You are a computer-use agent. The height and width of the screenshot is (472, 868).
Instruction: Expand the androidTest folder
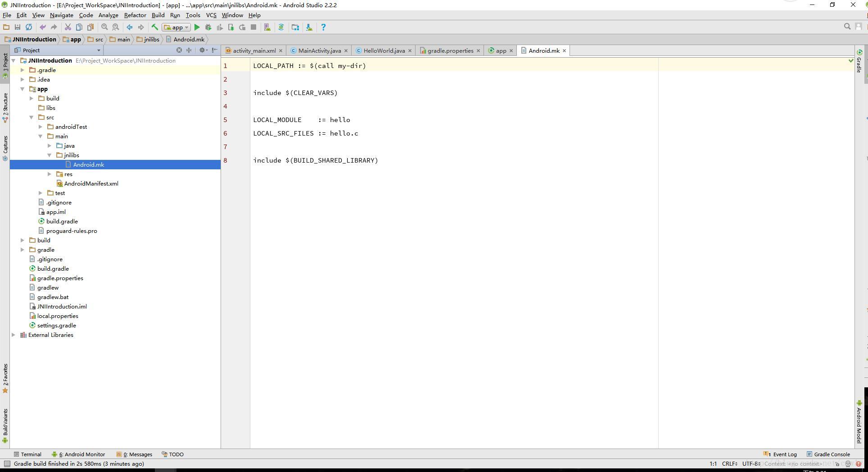[41, 127]
